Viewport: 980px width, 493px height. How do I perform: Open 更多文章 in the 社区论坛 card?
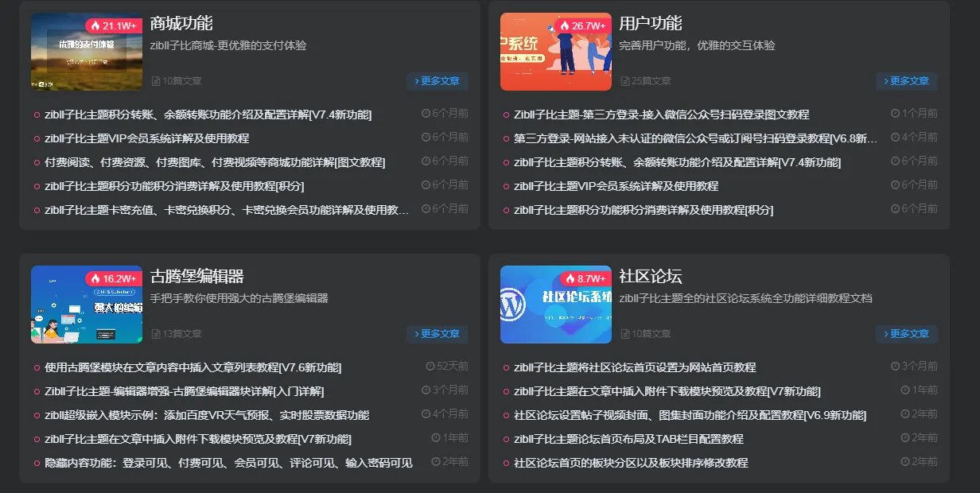907,334
